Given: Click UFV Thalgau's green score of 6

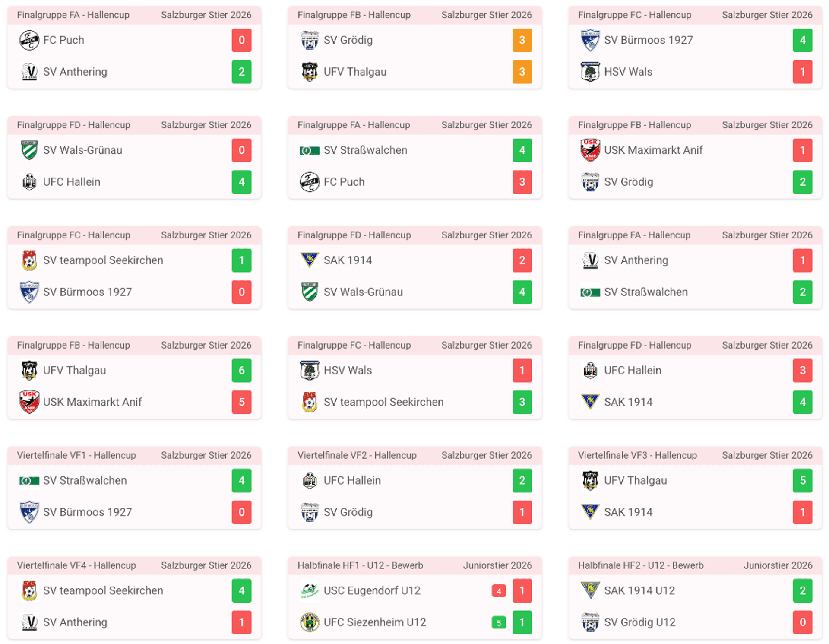Looking at the screenshot, I should pyautogui.click(x=241, y=370).
